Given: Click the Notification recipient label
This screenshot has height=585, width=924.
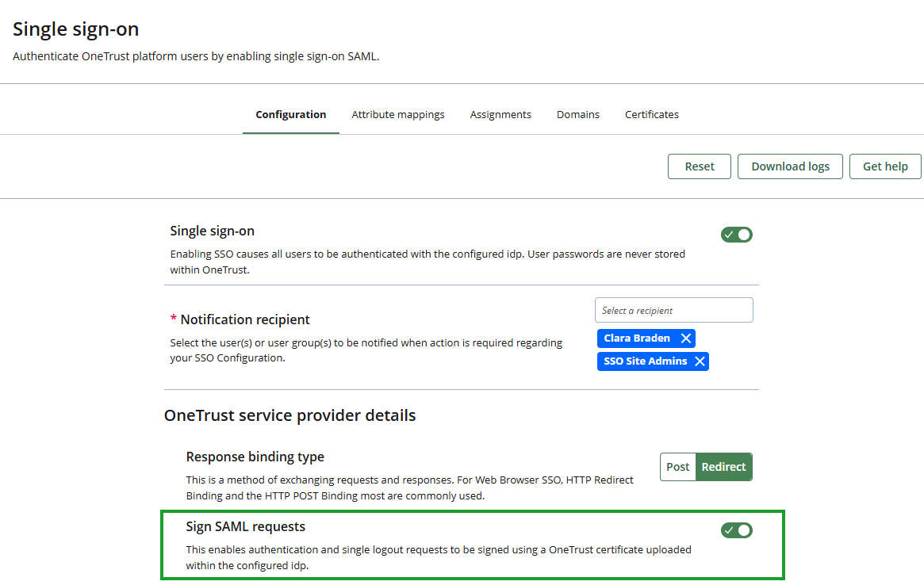Looking at the screenshot, I should coord(245,319).
